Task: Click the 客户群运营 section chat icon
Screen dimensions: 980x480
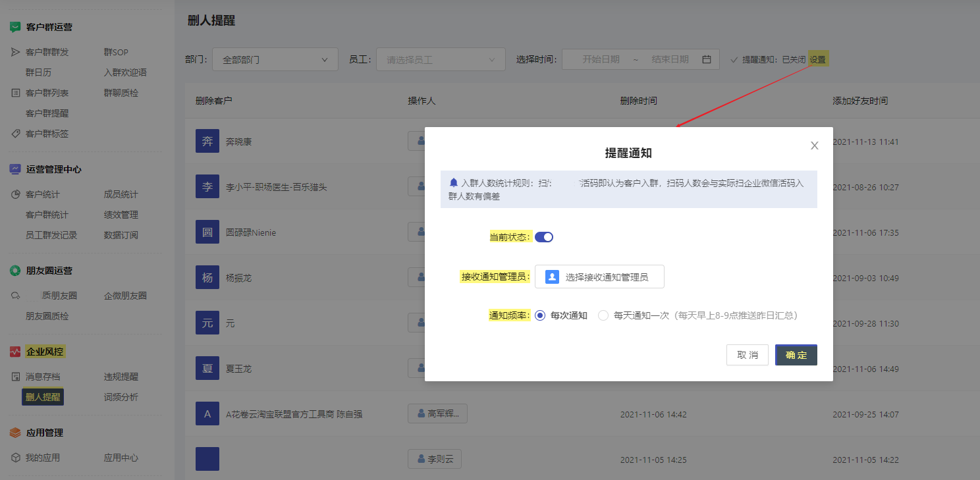Action: point(15,27)
